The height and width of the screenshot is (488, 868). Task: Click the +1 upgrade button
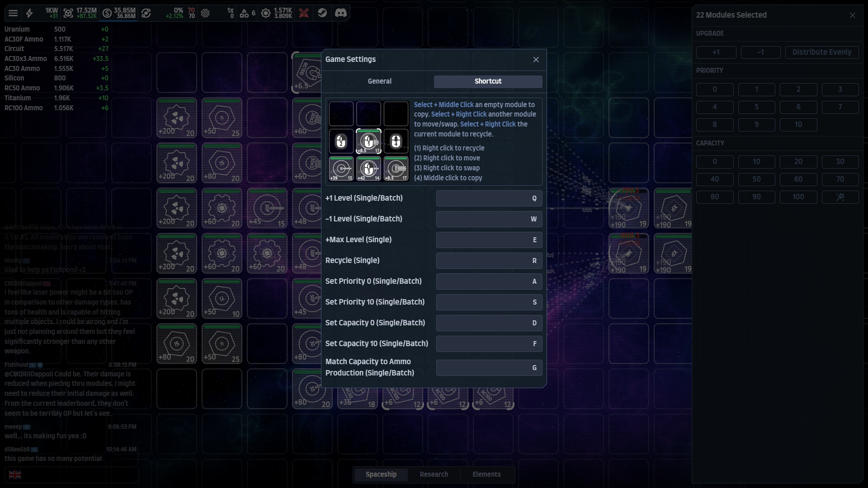(716, 52)
